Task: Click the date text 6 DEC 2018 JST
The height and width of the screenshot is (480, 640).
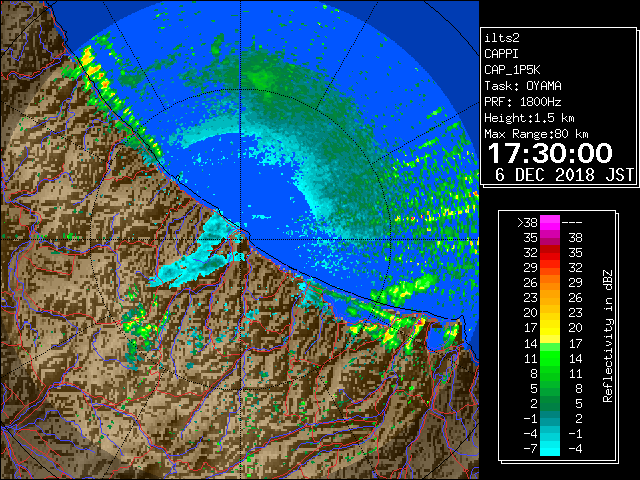Action: (564, 175)
